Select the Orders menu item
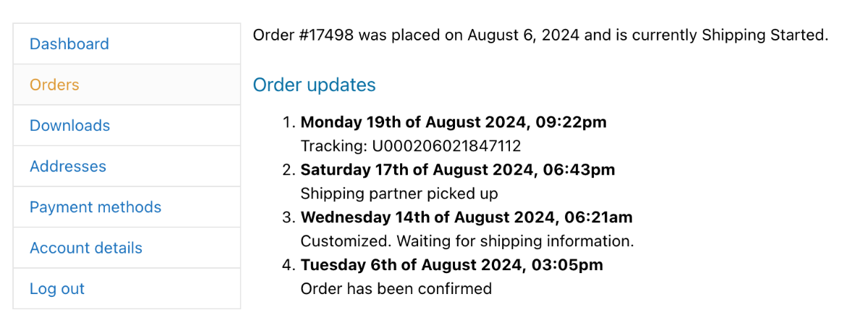Viewport: 868px width, 315px height. coord(54,85)
